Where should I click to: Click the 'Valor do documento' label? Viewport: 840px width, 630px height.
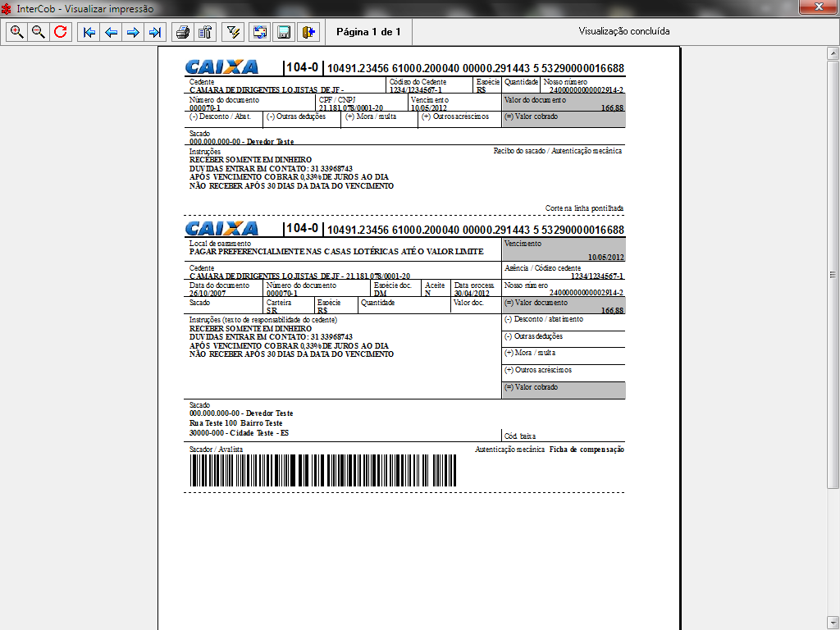click(x=535, y=99)
